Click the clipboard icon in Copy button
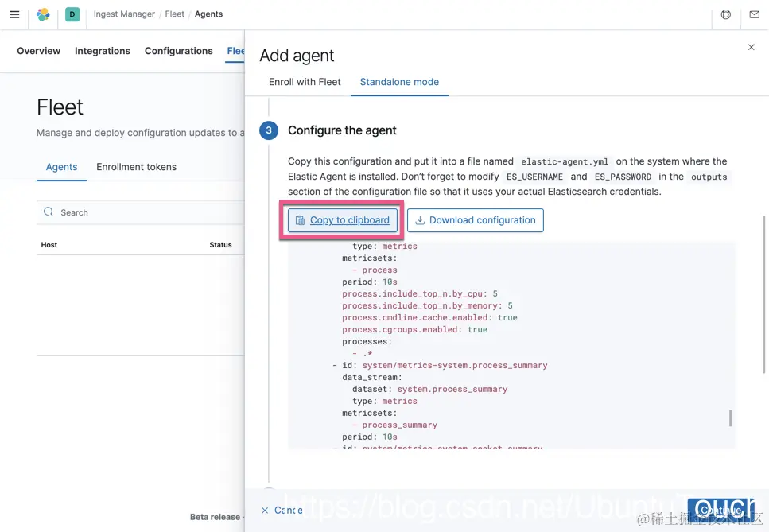 300,220
